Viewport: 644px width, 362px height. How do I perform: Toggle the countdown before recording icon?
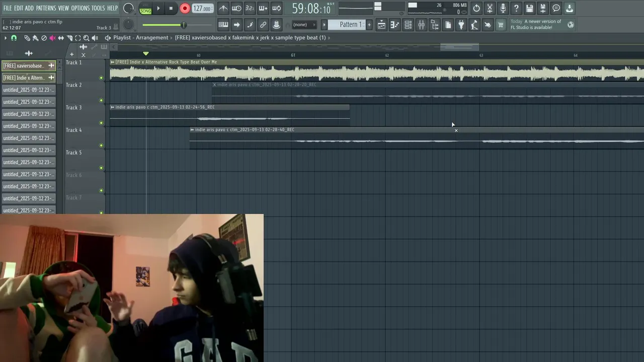click(x=250, y=9)
